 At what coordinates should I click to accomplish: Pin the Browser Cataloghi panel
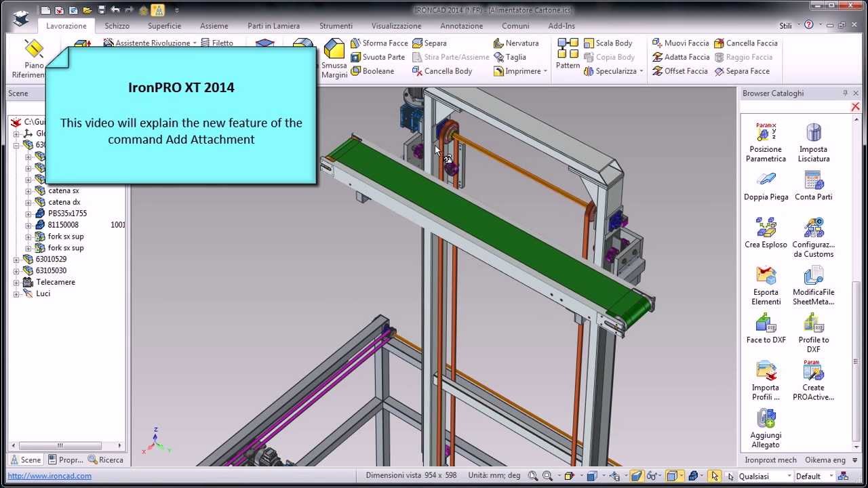(x=845, y=94)
